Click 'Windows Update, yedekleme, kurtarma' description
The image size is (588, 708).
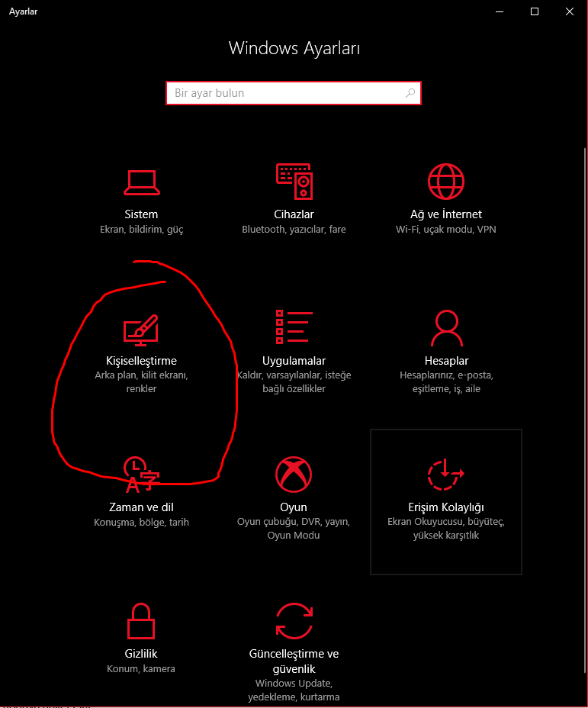294,690
